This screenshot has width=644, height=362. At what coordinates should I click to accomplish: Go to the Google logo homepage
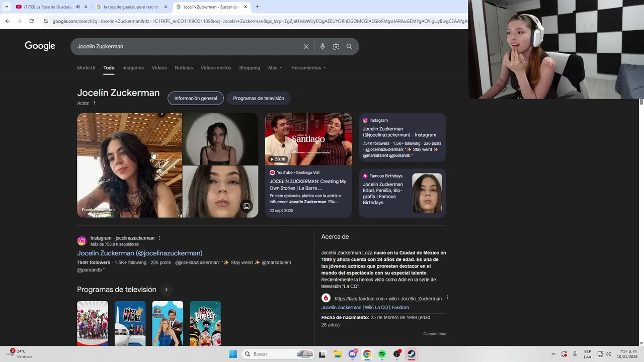[40, 46]
